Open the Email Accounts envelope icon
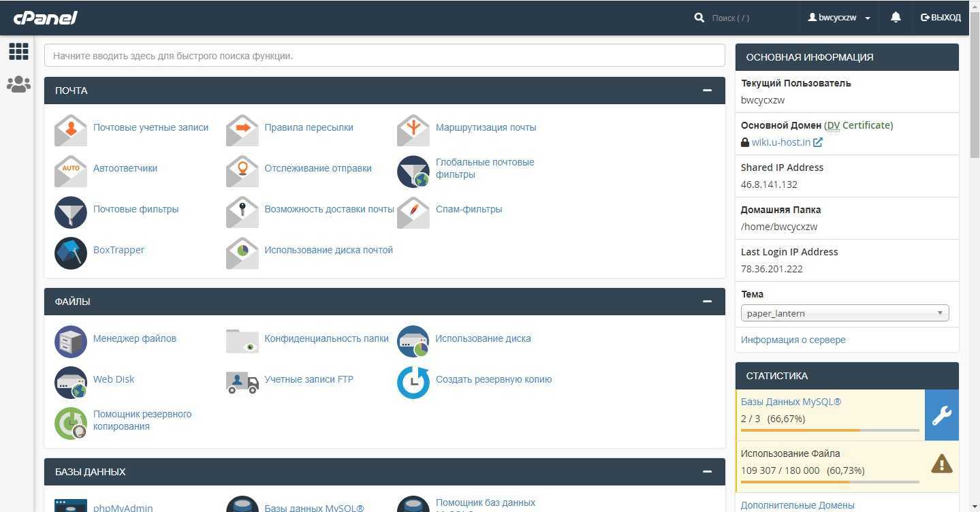The width and height of the screenshot is (980, 512). 71,130
